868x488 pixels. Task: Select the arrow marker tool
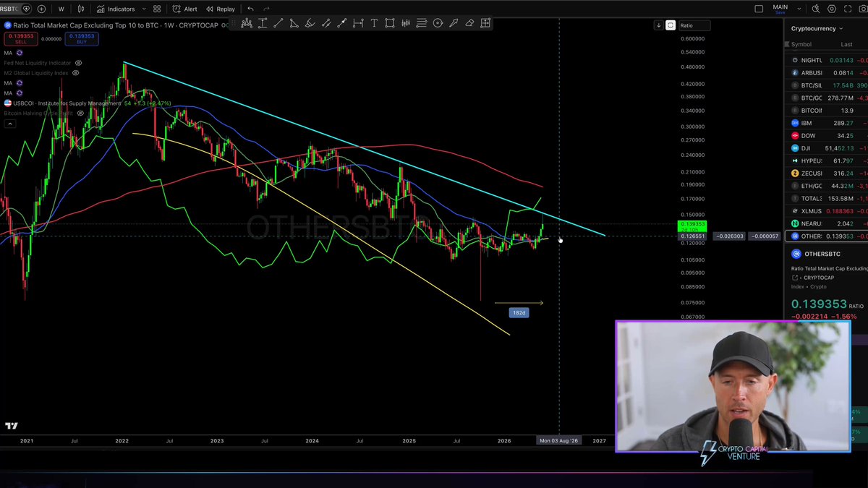click(x=454, y=23)
